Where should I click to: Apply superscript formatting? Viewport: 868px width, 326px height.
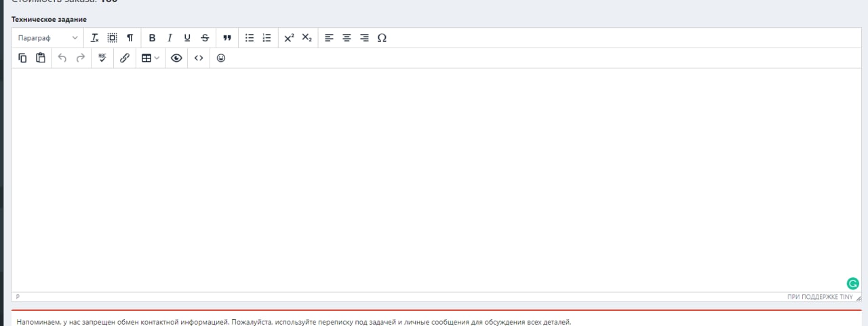coord(289,38)
